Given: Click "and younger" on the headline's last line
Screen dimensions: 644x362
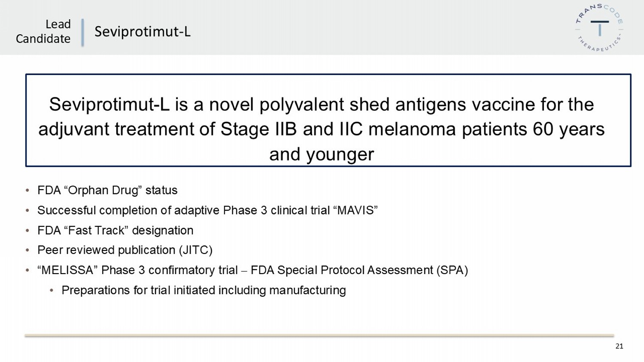Looking at the screenshot, I should (x=322, y=154).
